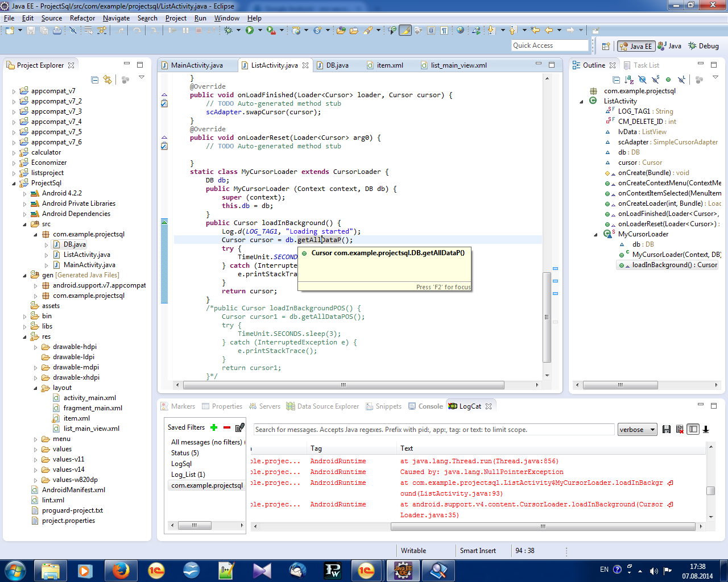Open the verbose log level dropdown
This screenshot has width=728, height=582.
coord(638,430)
